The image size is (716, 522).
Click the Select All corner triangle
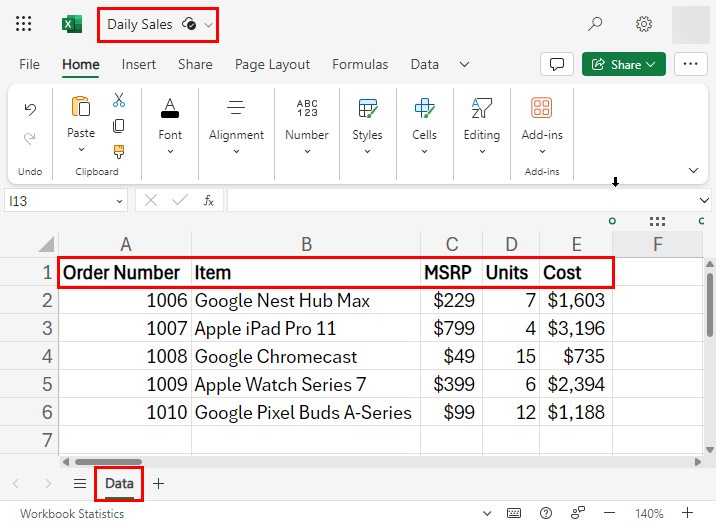click(x=47, y=244)
